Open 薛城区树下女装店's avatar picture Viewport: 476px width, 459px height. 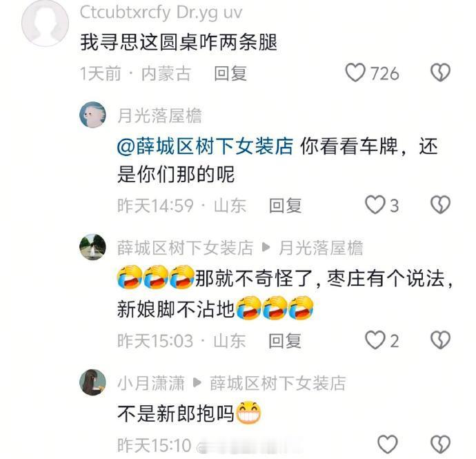point(92,247)
